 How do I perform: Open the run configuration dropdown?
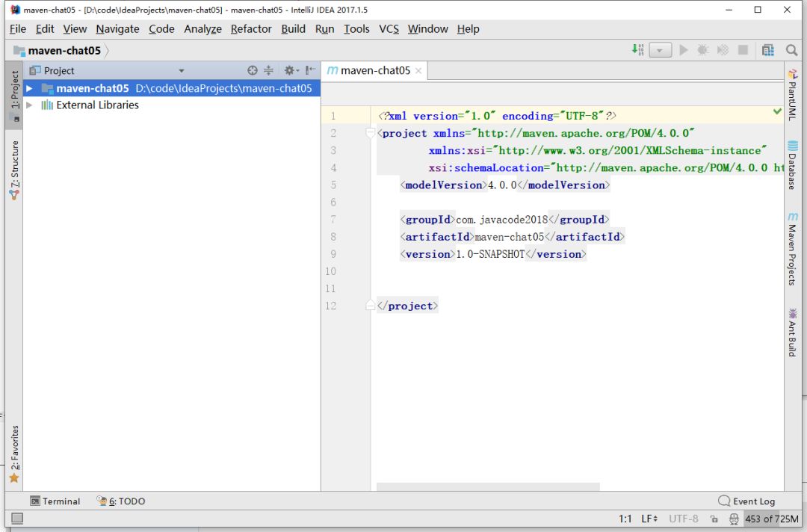pyautogui.click(x=661, y=50)
